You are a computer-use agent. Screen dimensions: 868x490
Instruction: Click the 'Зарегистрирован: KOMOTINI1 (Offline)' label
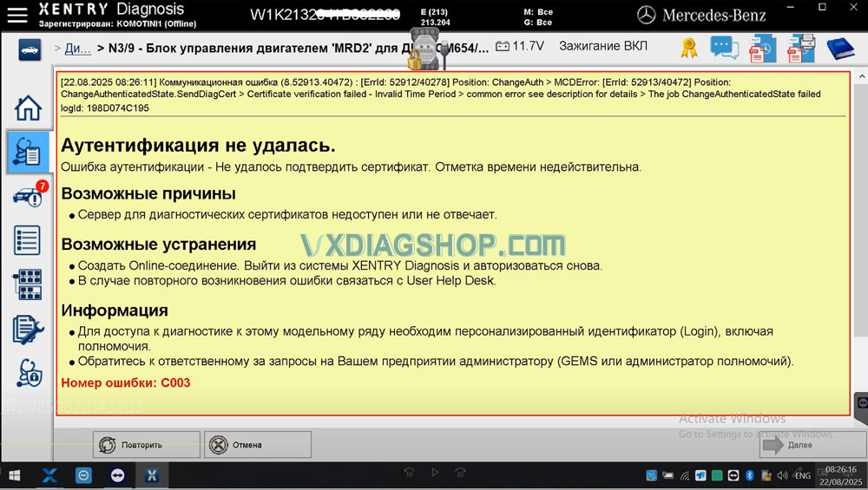117,23
